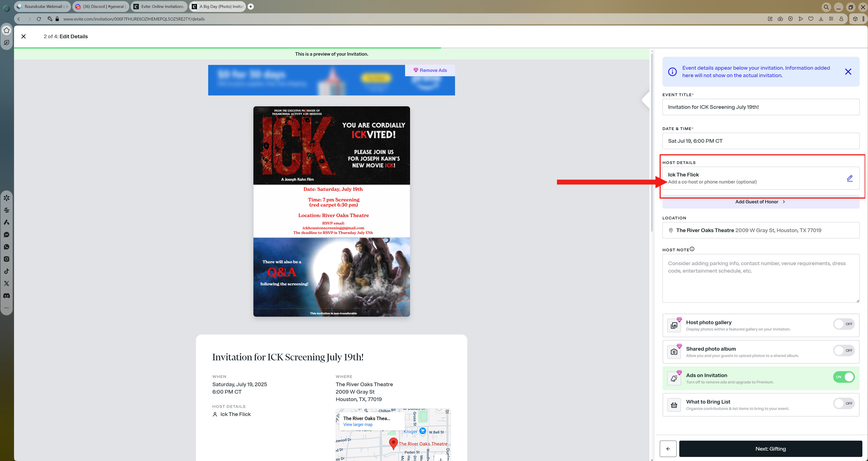Image resolution: width=868 pixels, height=461 pixels.
Task: Switch to Roundcube Webmail tab
Action: (42, 6)
